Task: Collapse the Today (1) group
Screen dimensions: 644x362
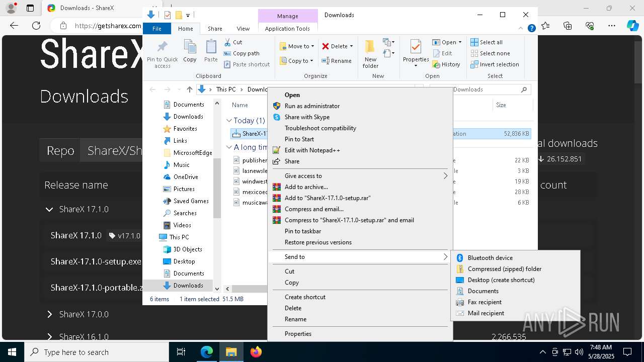Action: [x=229, y=121]
